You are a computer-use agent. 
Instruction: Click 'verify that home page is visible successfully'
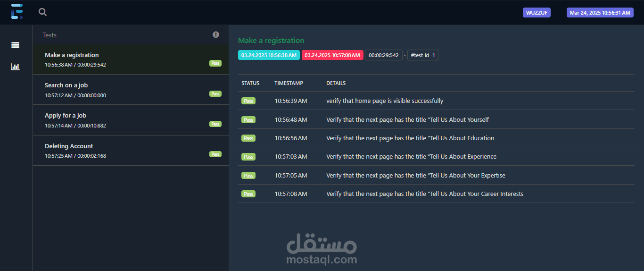[x=385, y=101]
